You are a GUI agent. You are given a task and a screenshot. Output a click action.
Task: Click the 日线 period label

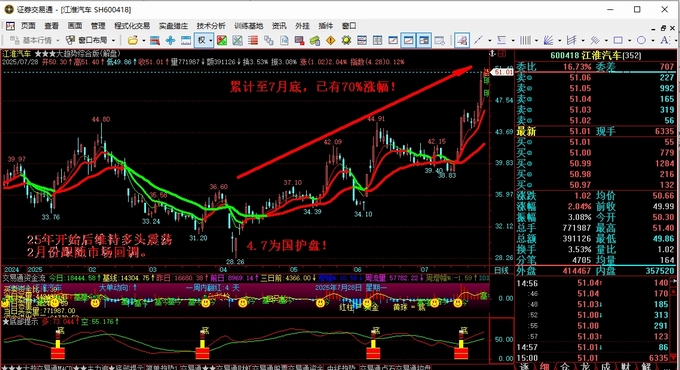(x=501, y=270)
